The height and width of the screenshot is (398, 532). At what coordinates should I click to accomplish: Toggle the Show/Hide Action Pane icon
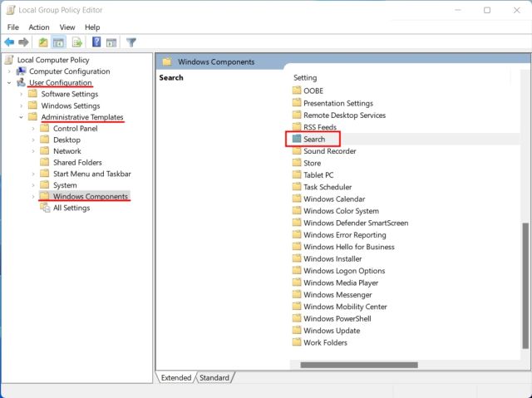point(111,42)
